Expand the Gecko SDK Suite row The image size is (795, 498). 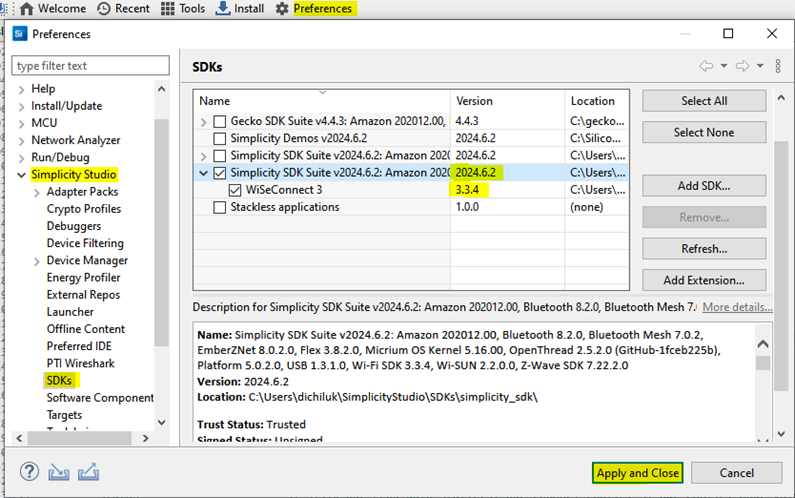click(x=203, y=122)
